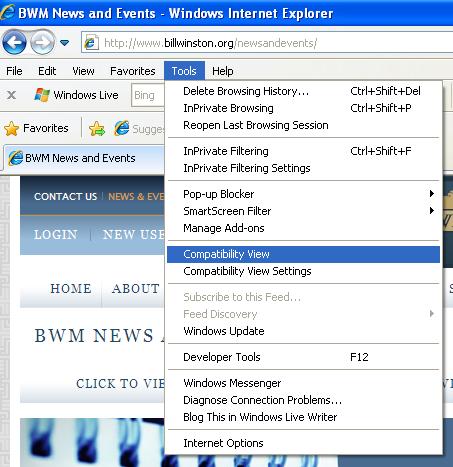Screen dimensions: 453x467
Task: Click Add to Favorites Bar star icon
Action: [x=97, y=129]
